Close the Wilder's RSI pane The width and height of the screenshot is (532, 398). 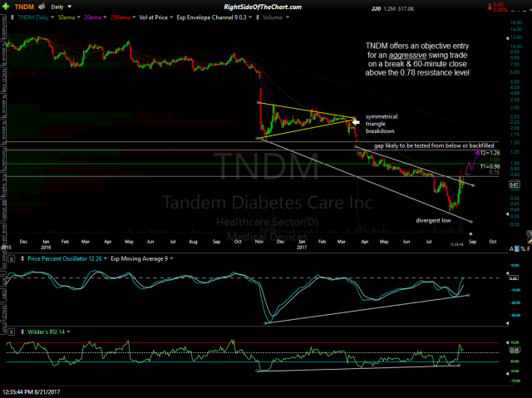click(11, 332)
